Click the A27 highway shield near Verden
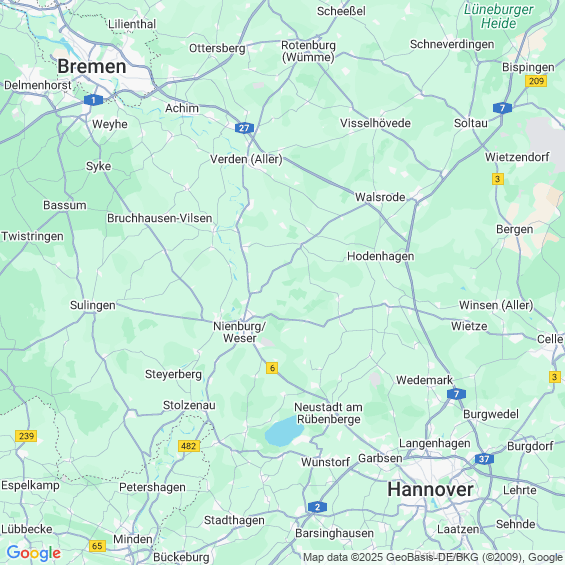This screenshot has width=565, height=565. point(244,128)
